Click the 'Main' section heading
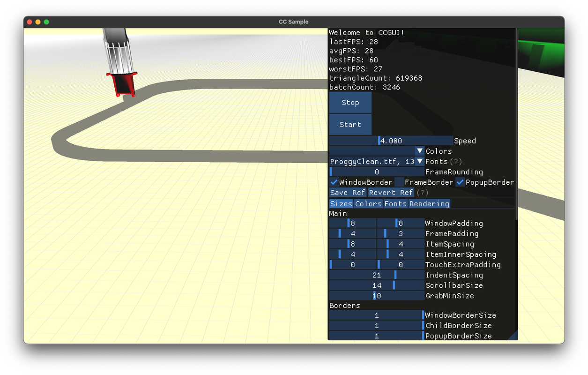This screenshot has width=588, height=375. pyautogui.click(x=338, y=213)
